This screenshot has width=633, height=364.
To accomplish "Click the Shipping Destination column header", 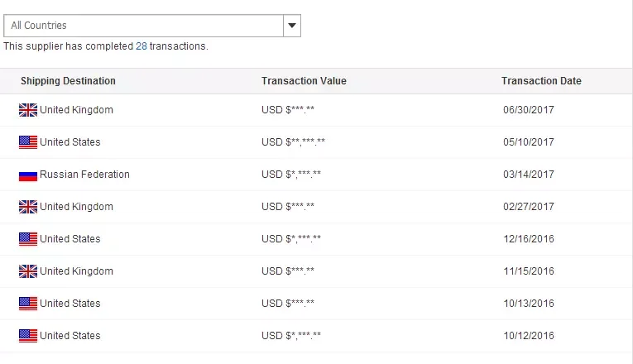I will (x=68, y=81).
